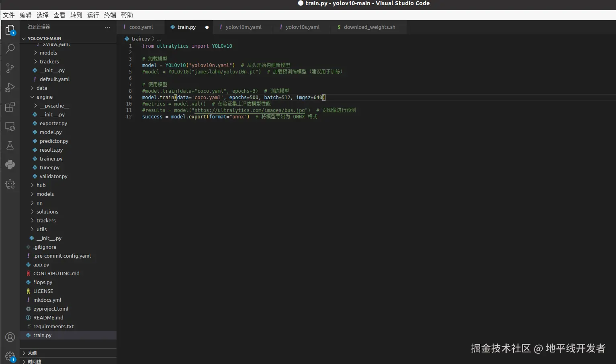616x364 pixels.
Task: Open model.py in the engine folder
Action: 51,132
